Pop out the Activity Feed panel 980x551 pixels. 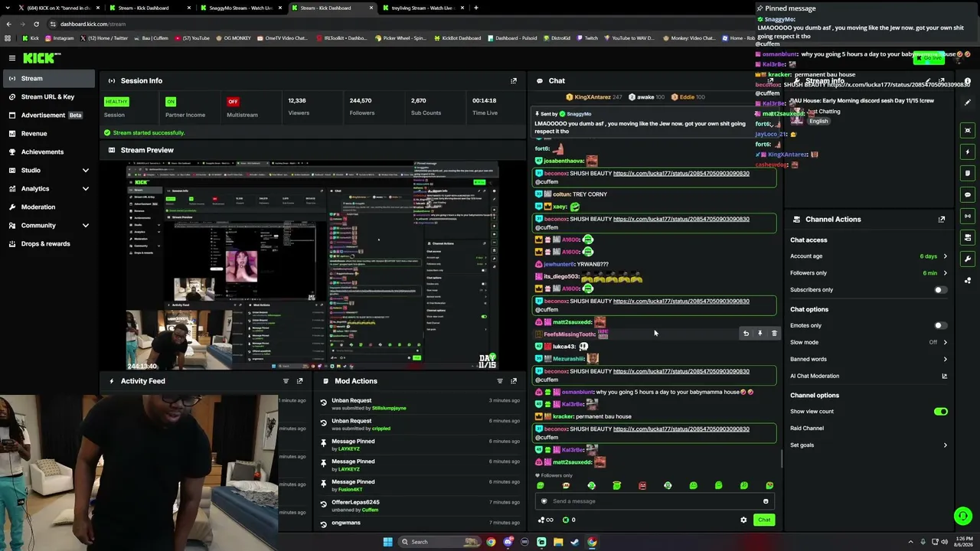pos(299,381)
